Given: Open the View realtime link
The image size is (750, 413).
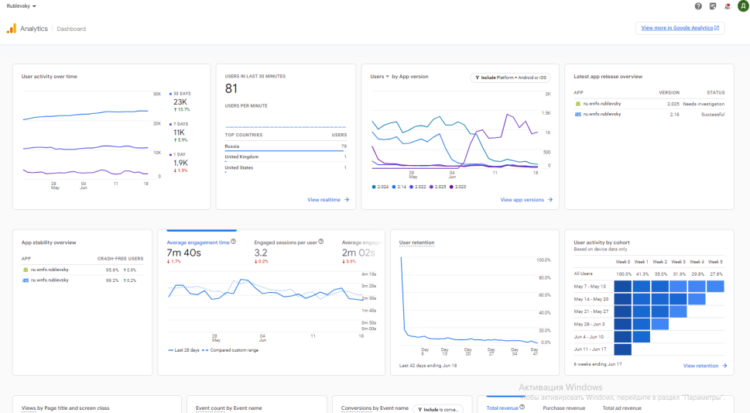Looking at the screenshot, I should pyautogui.click(x=328, y=200).
